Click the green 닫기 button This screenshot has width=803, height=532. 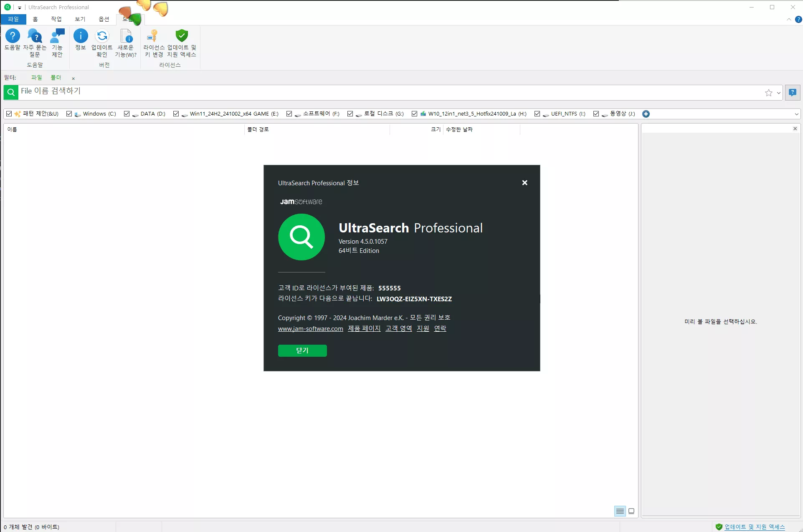tap(302, 350)
